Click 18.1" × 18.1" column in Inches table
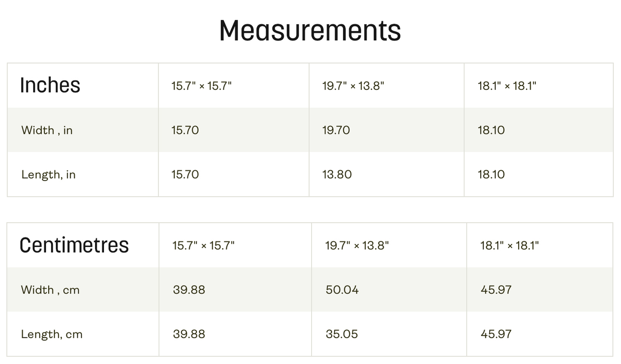621x364 pixels. coord(507,86)
